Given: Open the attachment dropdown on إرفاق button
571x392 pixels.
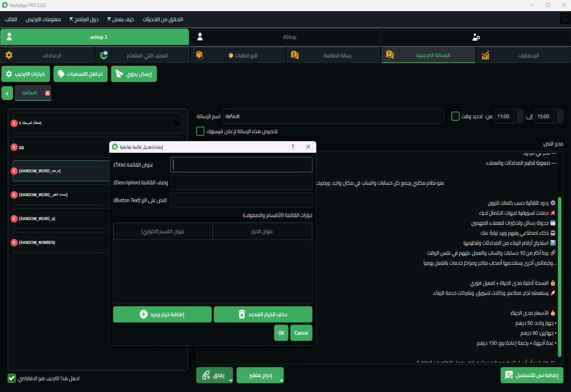Looking at the screenshot, I should pyautogui.click(x=230, y=380).
